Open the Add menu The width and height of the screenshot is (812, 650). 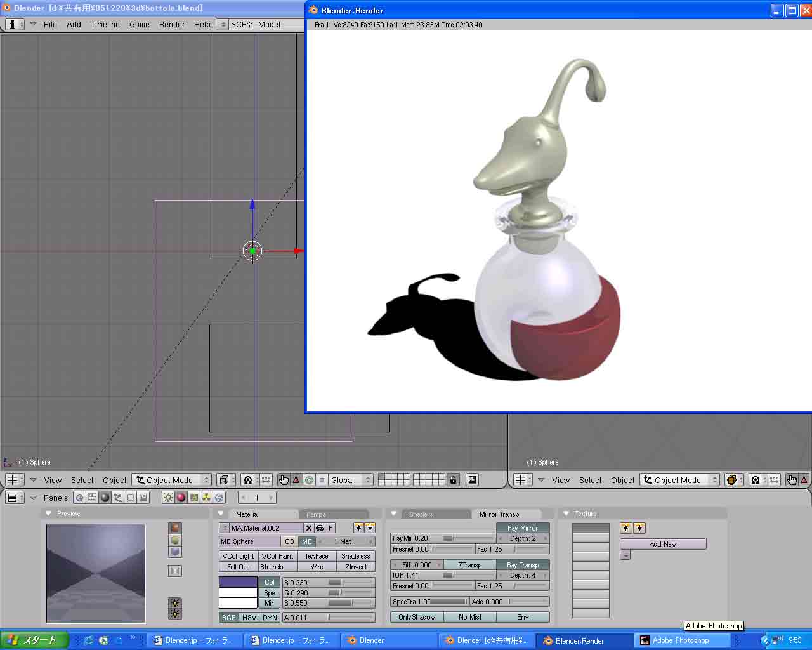tap(74, 24)
